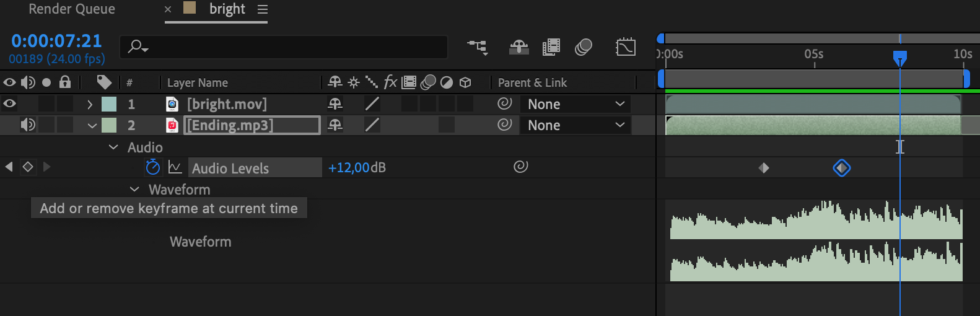
Task: Toggle the shy layers hide switch
Action: pyautogui.click(x=519, y=47)
